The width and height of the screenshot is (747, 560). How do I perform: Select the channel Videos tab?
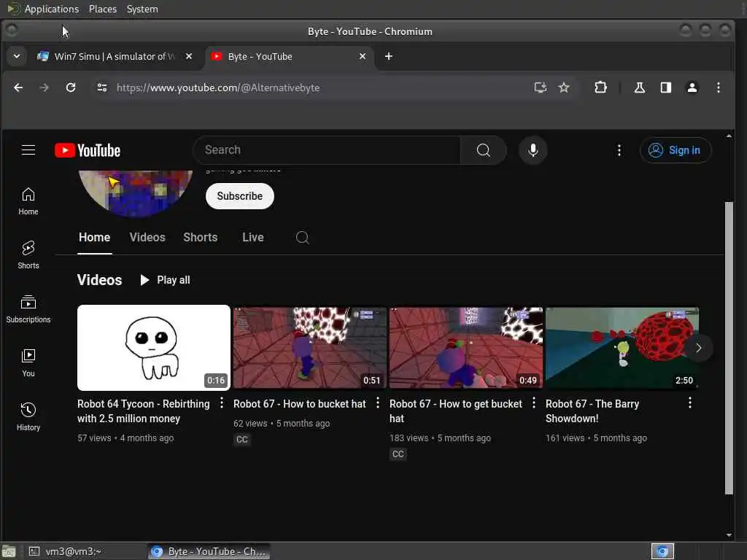(x=147, y=237)
